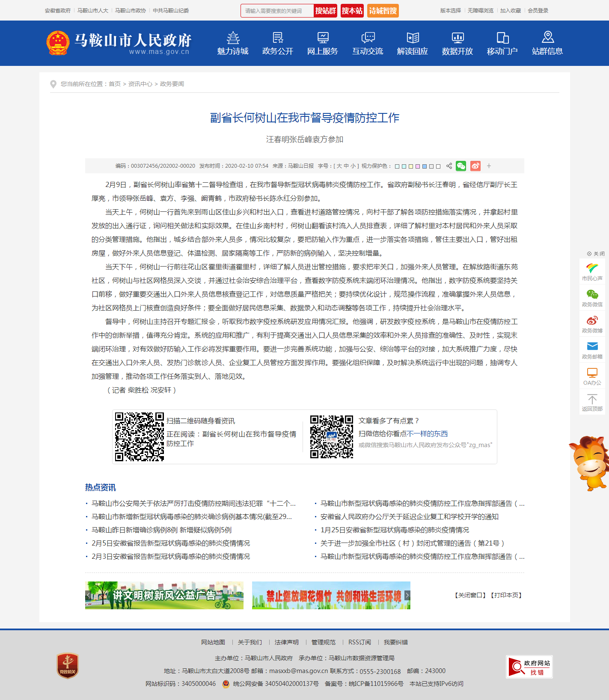Set font size to 大

pos(339,166)
